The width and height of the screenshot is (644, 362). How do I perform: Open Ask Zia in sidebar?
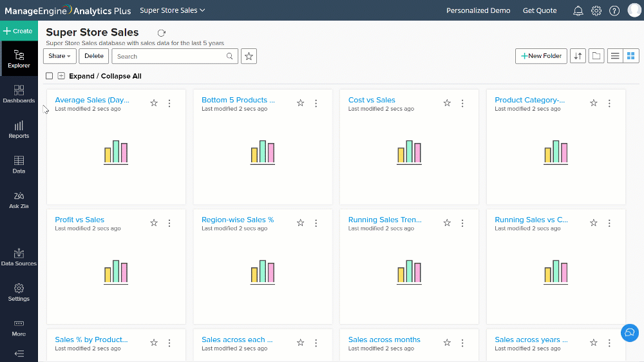click(19, 200)
